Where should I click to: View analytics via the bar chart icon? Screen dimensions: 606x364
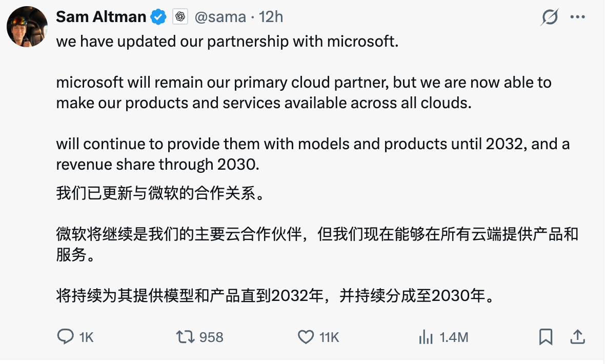pyautogui.click(x=426, y=337)
